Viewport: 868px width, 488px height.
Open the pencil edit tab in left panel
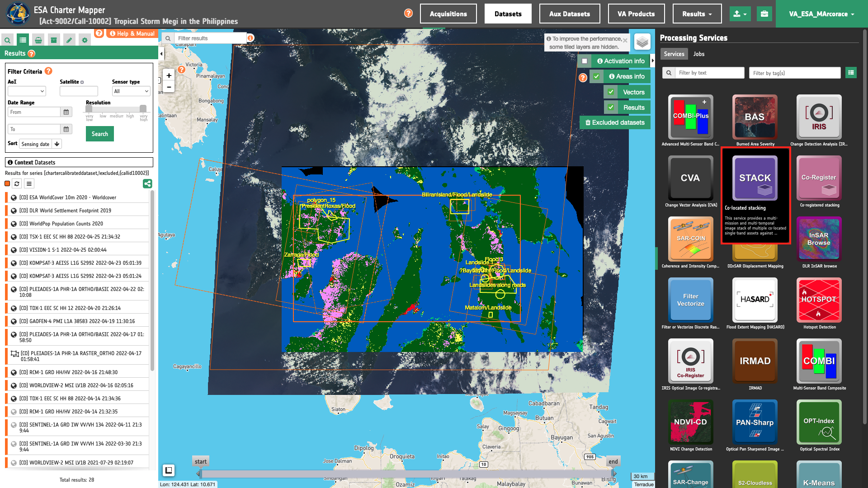[x=69, y=40]
